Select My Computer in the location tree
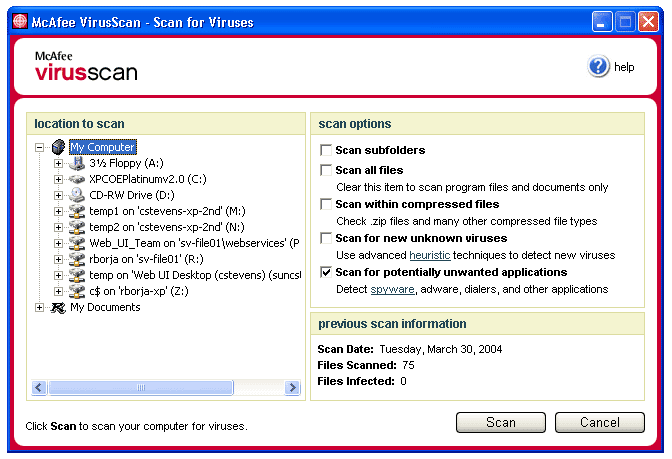The height and width of the screenshot is (459, 672). (103, 147)
